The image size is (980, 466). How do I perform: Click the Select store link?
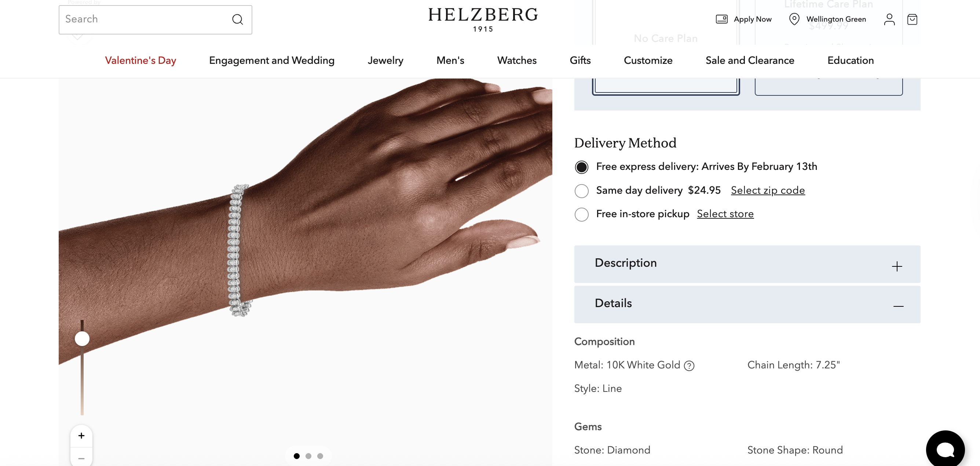point(725,214)
